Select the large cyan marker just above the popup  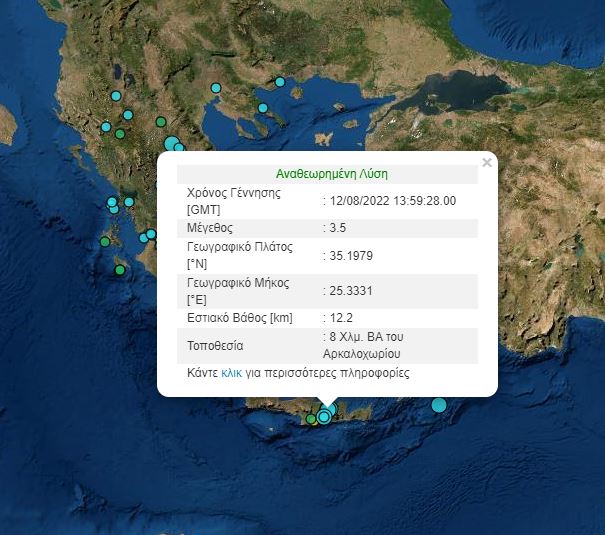[x=172, y=143]
